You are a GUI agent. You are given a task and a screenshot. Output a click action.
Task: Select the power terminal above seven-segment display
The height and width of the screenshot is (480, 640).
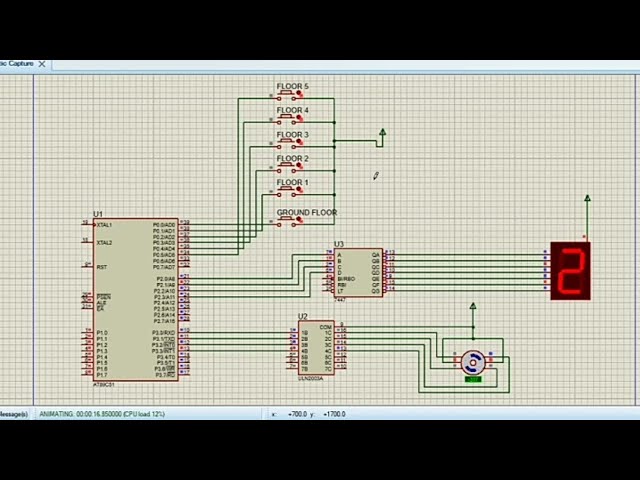click(587, 199)
